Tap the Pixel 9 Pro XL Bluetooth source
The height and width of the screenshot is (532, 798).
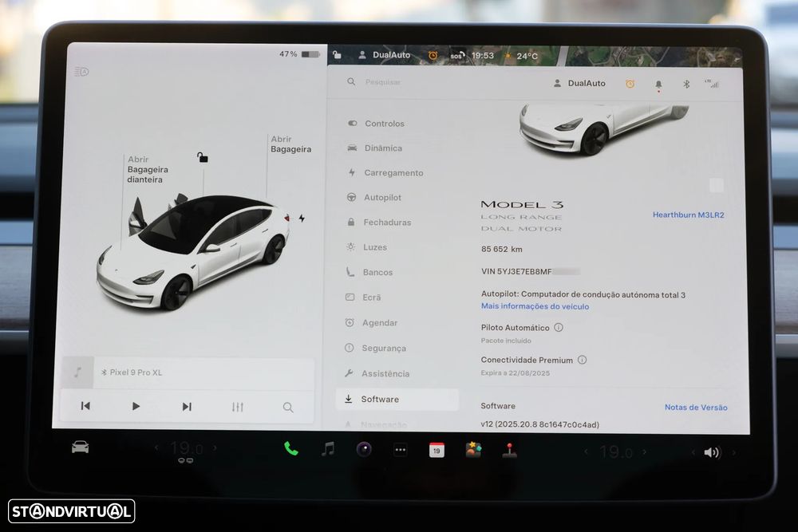click(132, 372)
